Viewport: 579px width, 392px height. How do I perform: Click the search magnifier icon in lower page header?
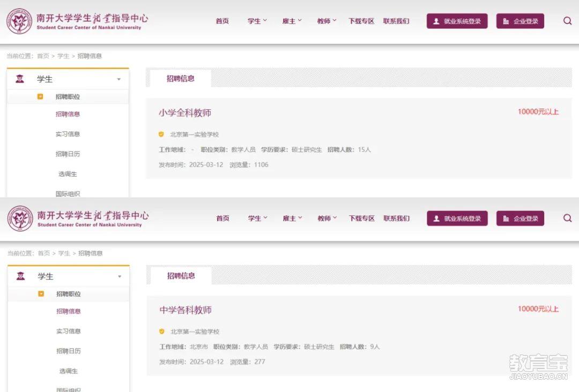pos(568,218)
